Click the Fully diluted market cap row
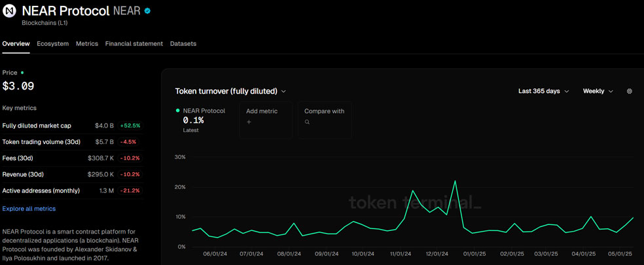Image resolution: width=644 pixels, height=265 pixels. (73, 126)
